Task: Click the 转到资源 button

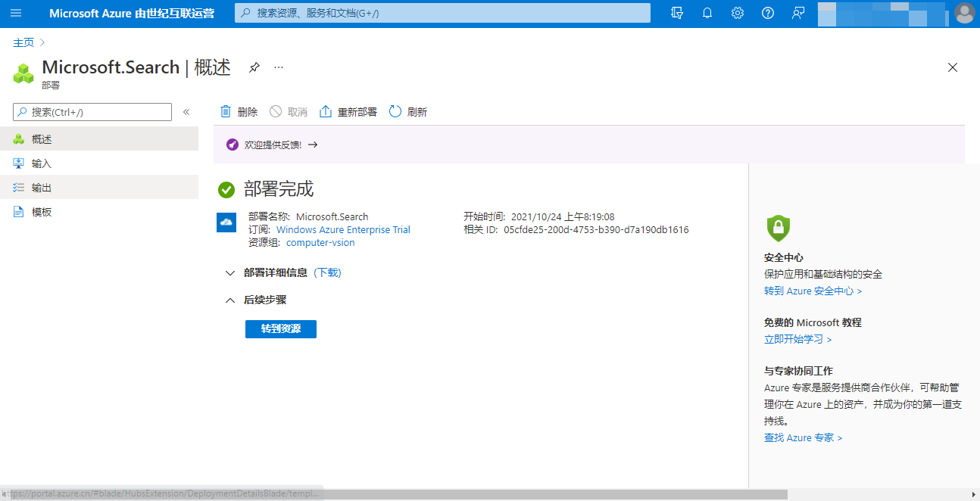Action: coord(281,329)
